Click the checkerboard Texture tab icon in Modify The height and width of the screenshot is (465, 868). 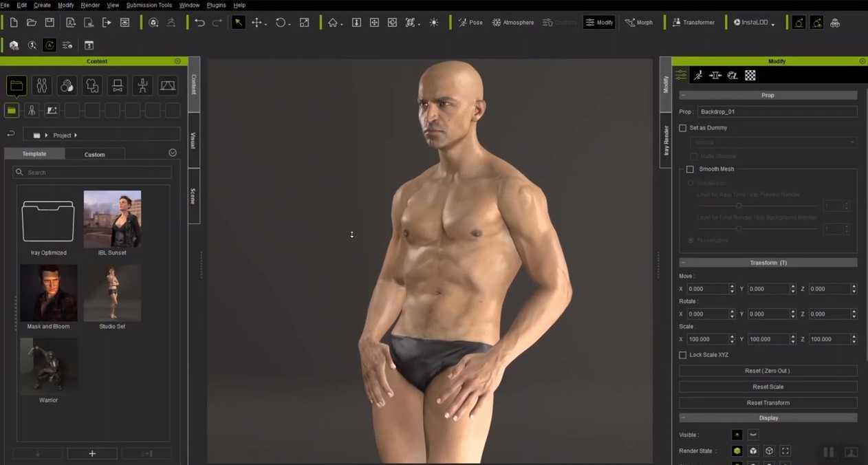pyautogui.click(x=750, y=75)
